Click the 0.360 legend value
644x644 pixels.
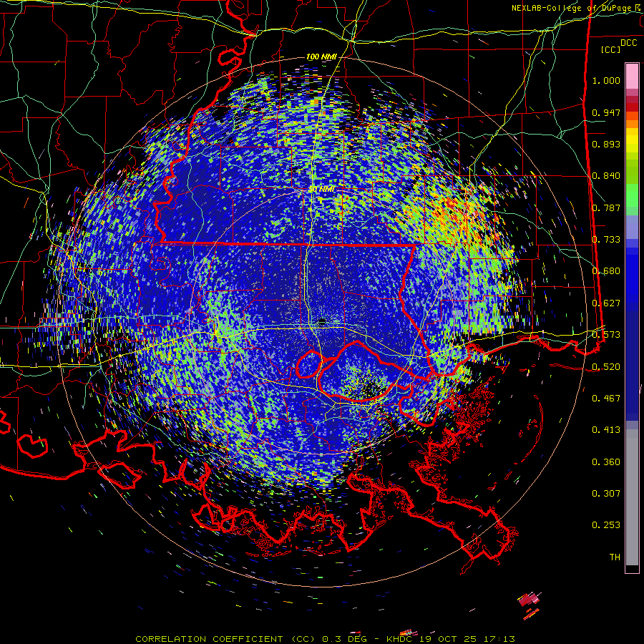click(606, 462)
